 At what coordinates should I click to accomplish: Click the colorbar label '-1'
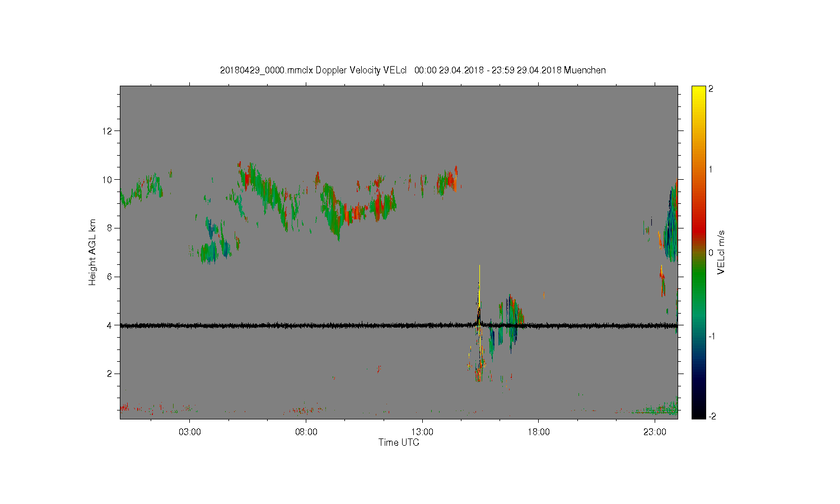pyautogui.click(x=712, y=336)
